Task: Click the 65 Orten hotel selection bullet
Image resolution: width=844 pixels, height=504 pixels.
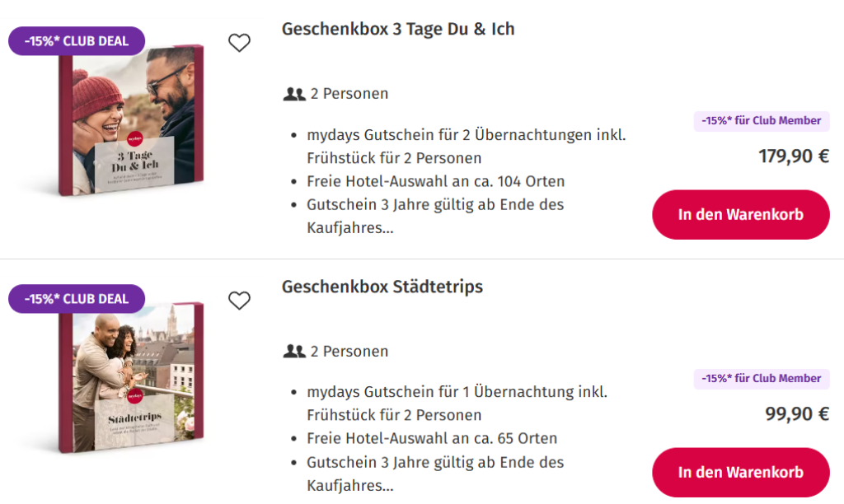Action: pos(432,439)
